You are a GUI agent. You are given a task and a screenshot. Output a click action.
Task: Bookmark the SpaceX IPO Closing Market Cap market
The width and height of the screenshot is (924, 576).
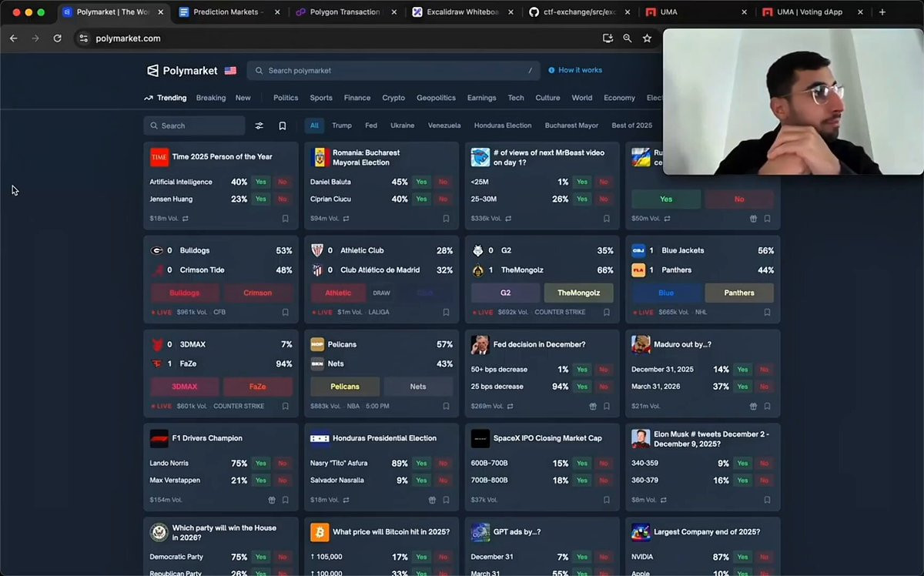coord(607,500)
